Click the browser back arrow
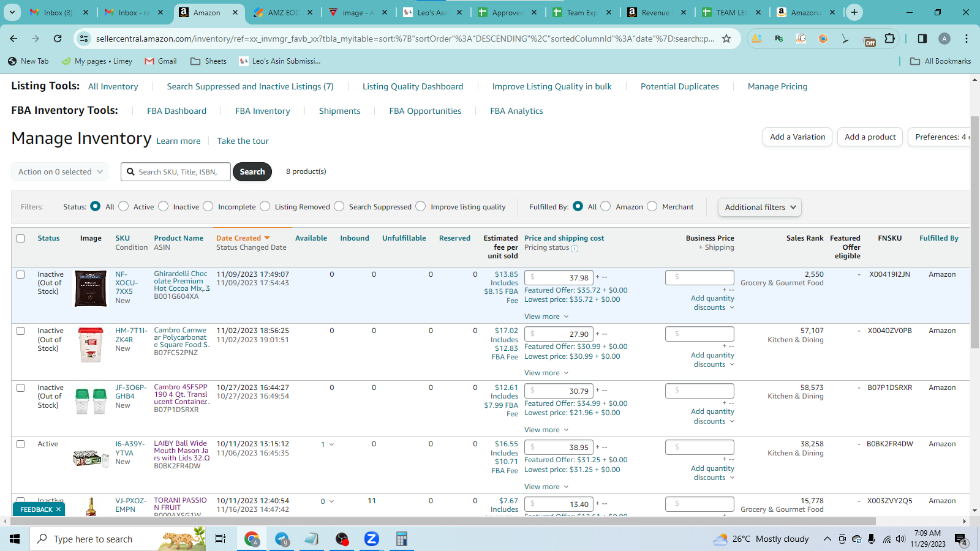This screenshot has height=551, width=980. 13,39
